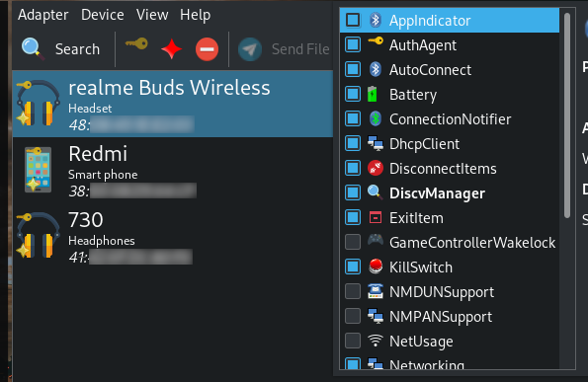This screenshot has height=382, width=588.
Task: Click the AuthAgent key plugin icon
Action: pos(376,41)
